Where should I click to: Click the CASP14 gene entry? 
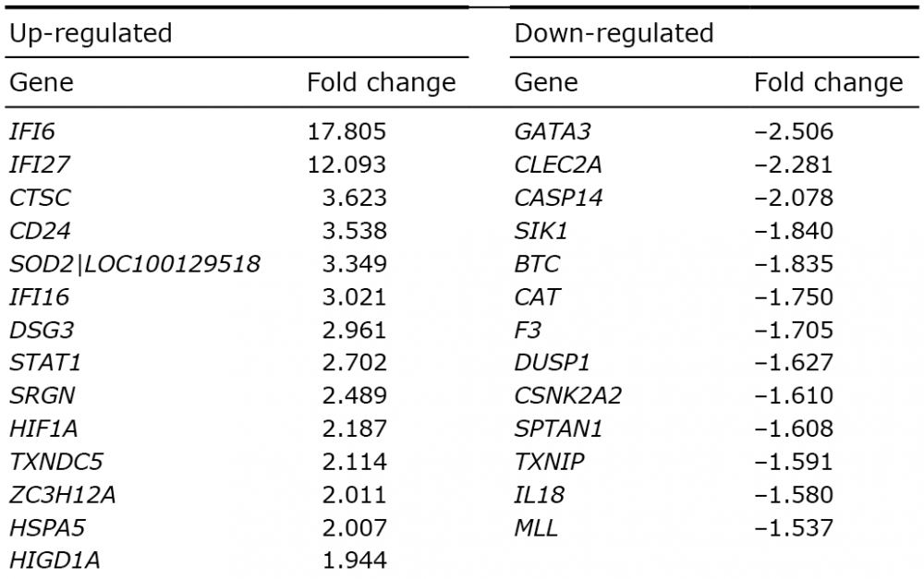click(x=558, y=198)
